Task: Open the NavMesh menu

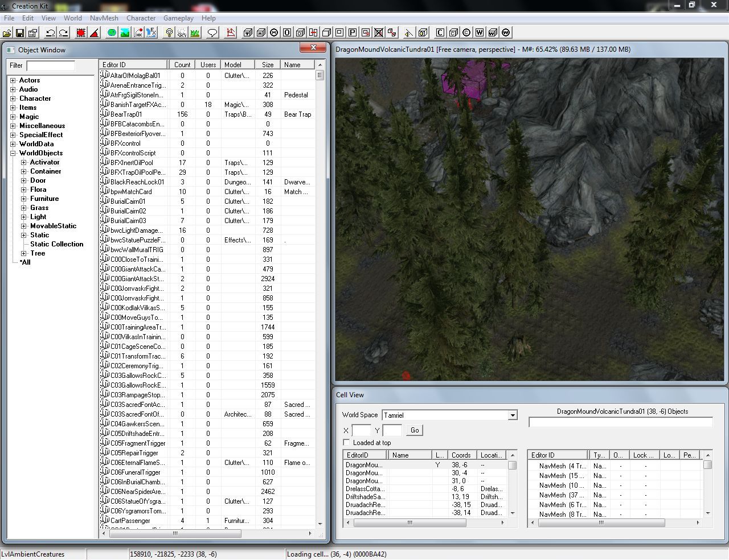Action: [x=104, y=18]
